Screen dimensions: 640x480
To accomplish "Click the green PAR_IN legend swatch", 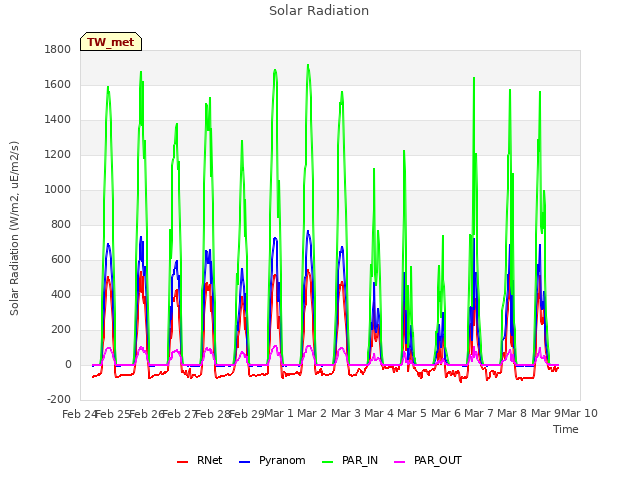I will 327,462.
